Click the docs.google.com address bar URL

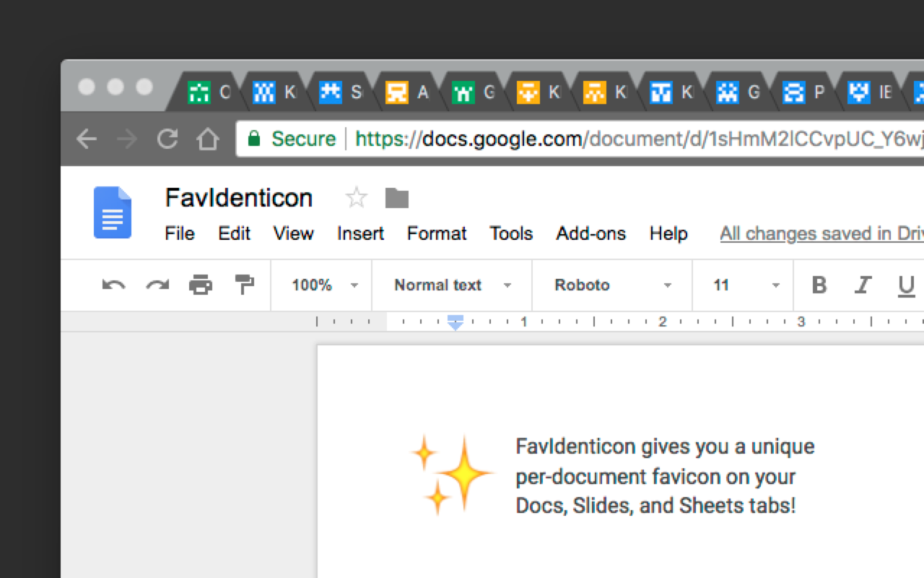point(638,138)
